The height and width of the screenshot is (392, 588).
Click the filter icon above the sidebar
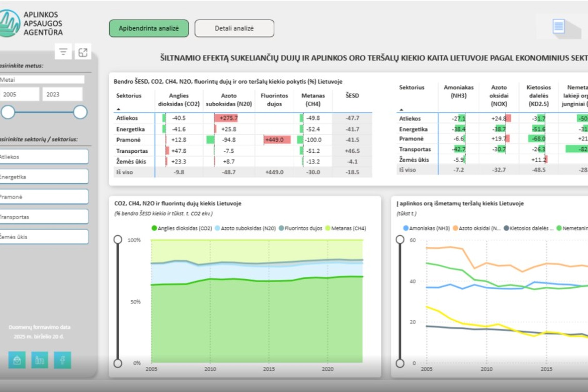63,52
